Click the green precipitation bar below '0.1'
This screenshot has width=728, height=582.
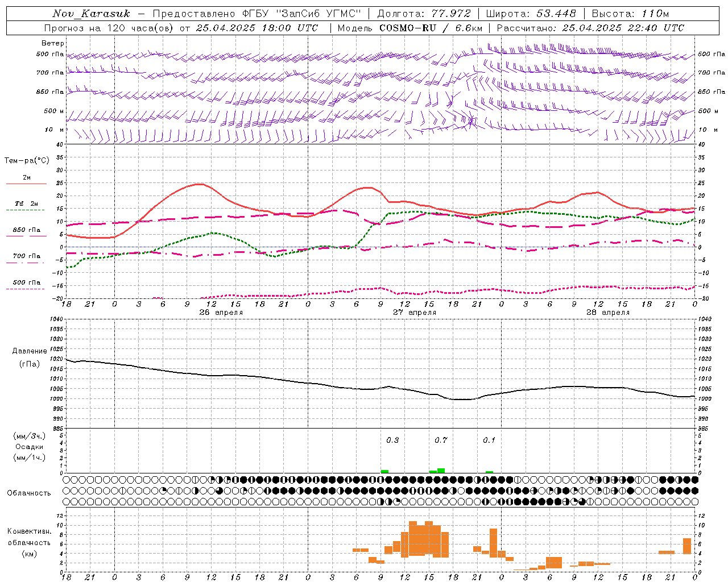pos(489,472)
